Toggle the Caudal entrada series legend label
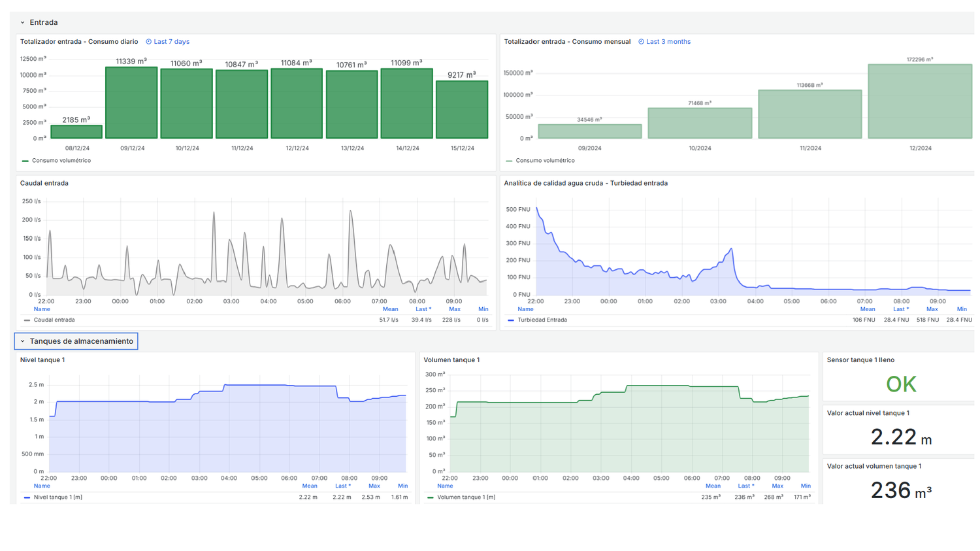The height and width of the screenshot is (551, 980). click(54, 320)
